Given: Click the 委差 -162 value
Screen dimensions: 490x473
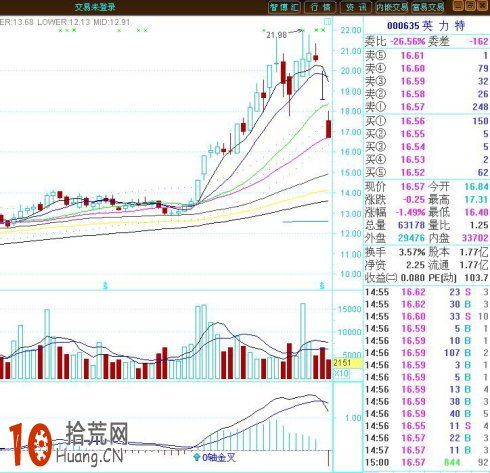Looking at the screenshot, I should pyautogui.click(x=478, y=42).
